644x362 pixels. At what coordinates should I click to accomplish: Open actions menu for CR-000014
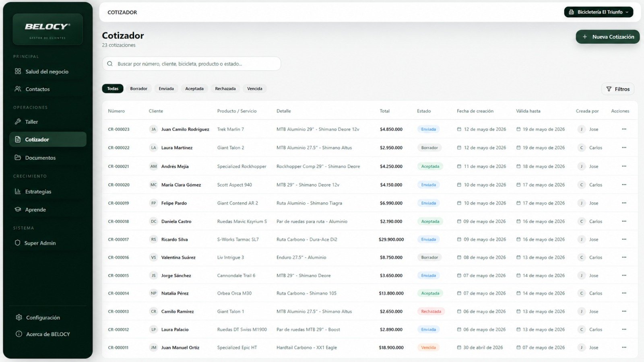pos(624,293)
